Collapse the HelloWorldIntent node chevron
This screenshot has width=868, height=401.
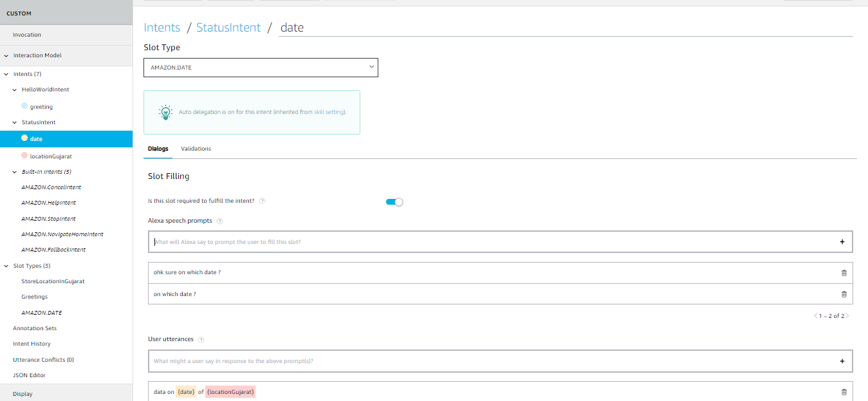click(15, 89)
